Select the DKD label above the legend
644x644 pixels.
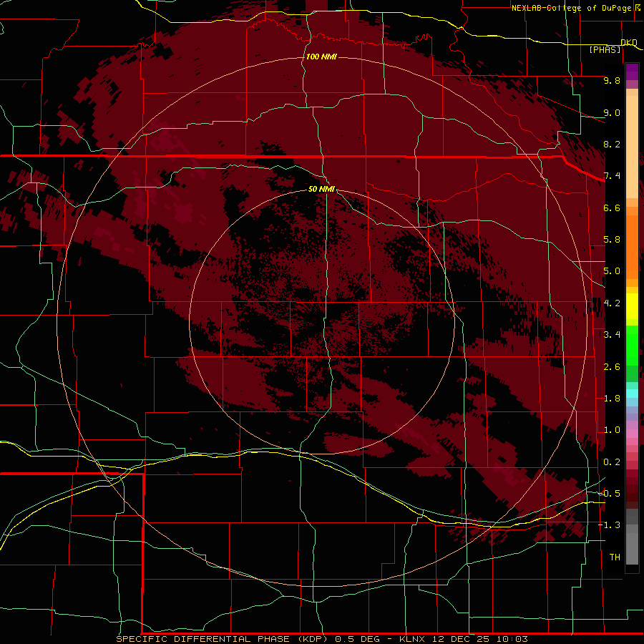click(x=629, y=42)
